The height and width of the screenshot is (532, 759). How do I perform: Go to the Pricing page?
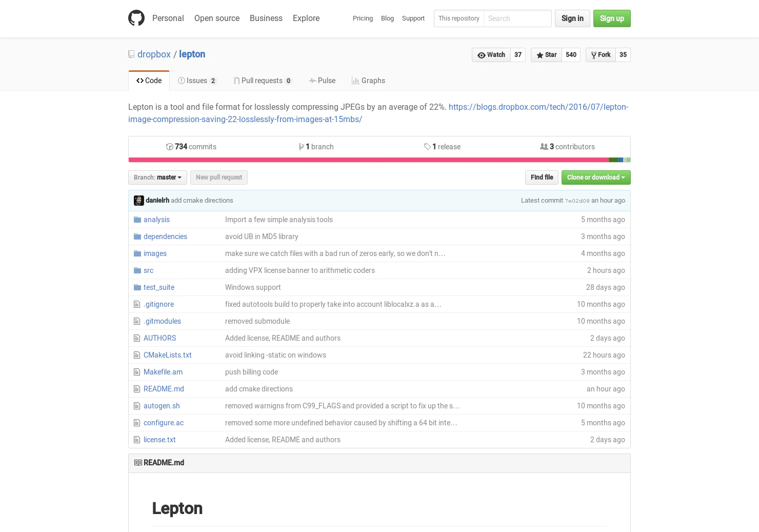(363, 18)
